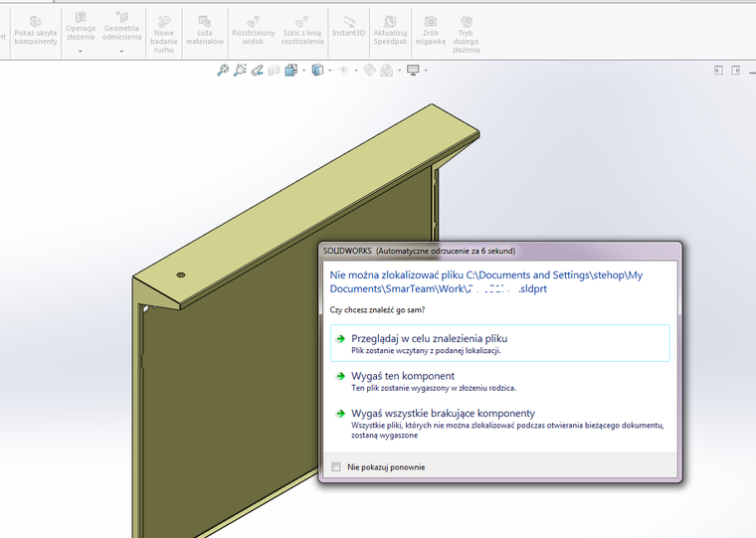The height and width of the screenshot is (538, 756).
Task: Click Pokaż ukryte komponenty tool
Action: 36,31
